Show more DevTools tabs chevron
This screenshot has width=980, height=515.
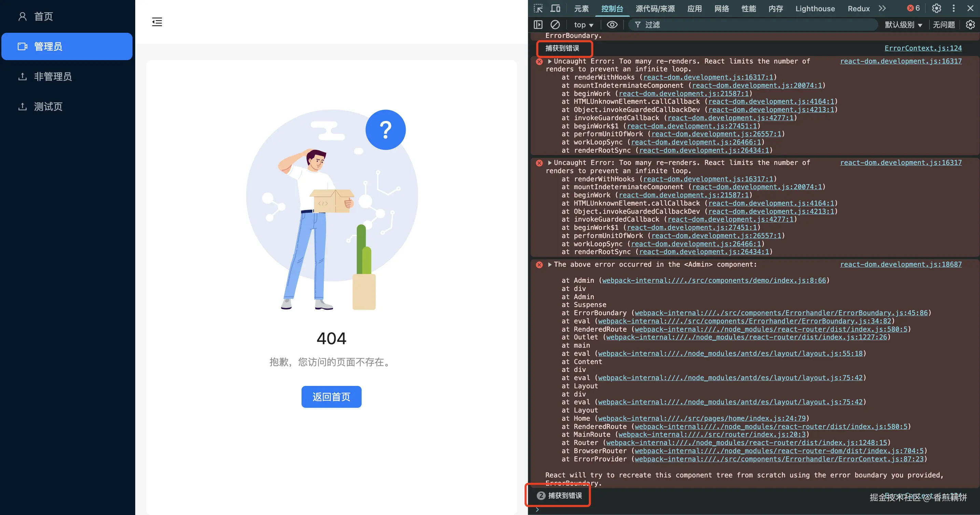882,9
